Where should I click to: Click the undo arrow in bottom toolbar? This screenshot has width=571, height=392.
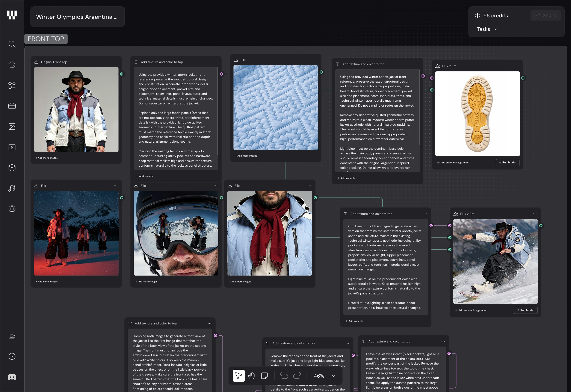284,376
